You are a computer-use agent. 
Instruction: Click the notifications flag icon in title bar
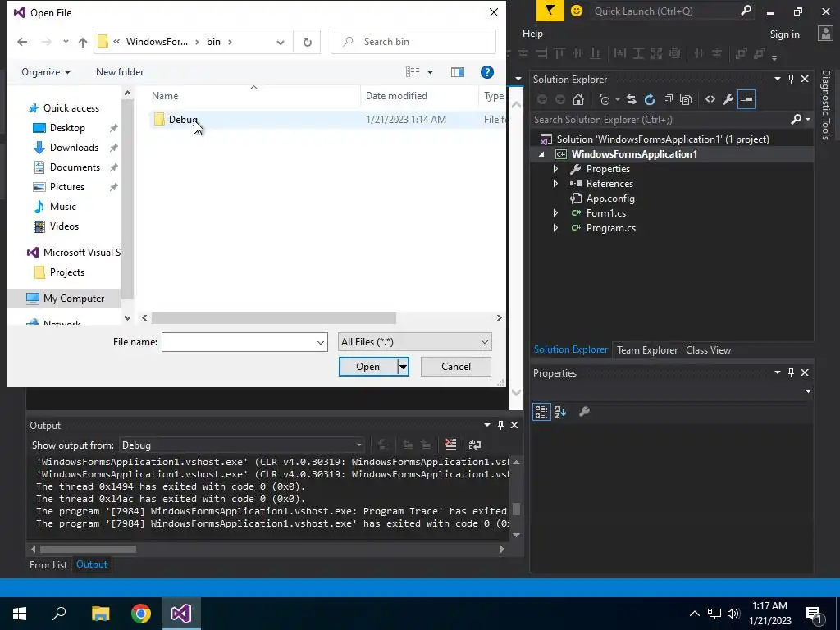550,11
